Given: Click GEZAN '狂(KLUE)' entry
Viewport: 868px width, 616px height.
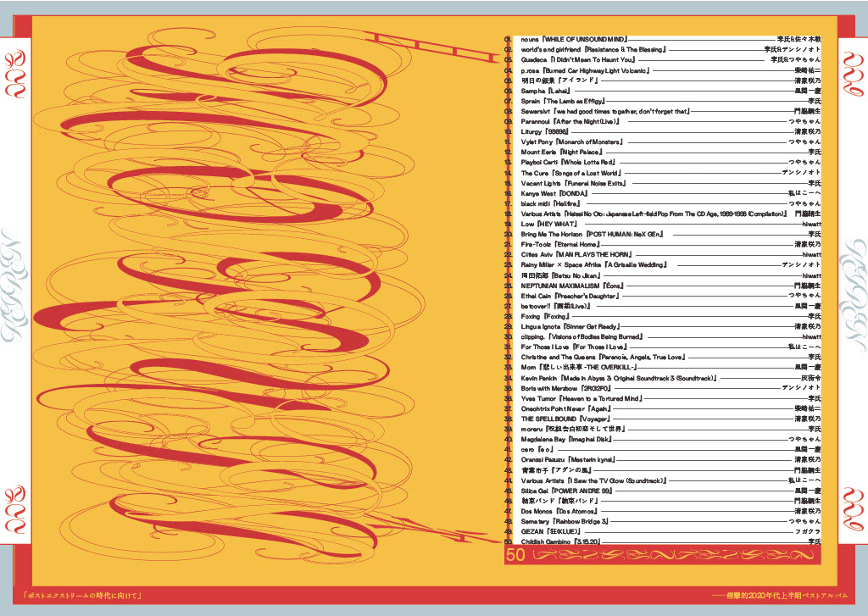Looking at the screenshot, I should point(663,531).
